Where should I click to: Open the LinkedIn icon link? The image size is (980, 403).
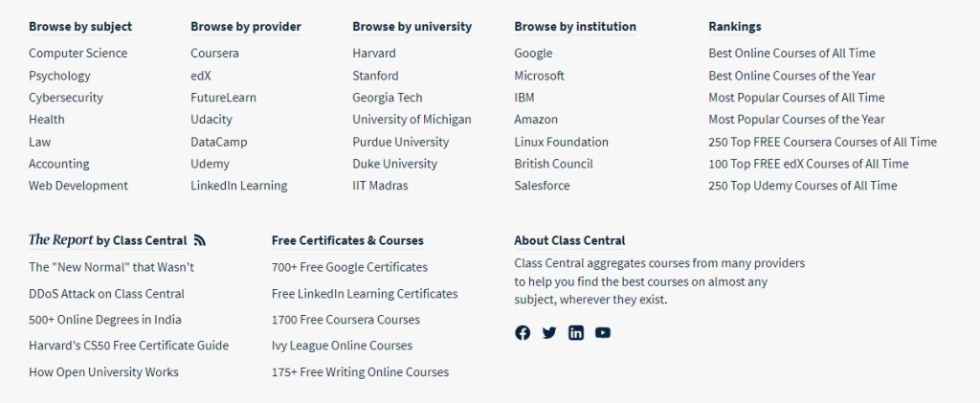(576, 333)
